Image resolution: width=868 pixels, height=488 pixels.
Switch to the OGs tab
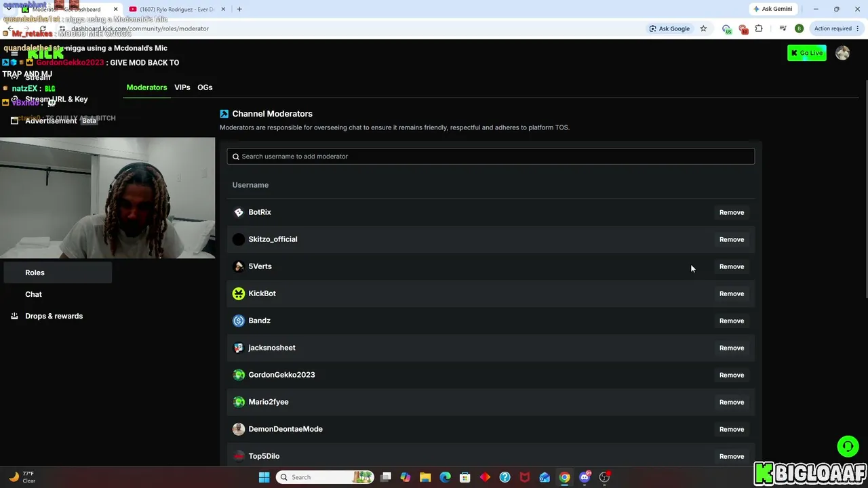(x=205, y=87)
